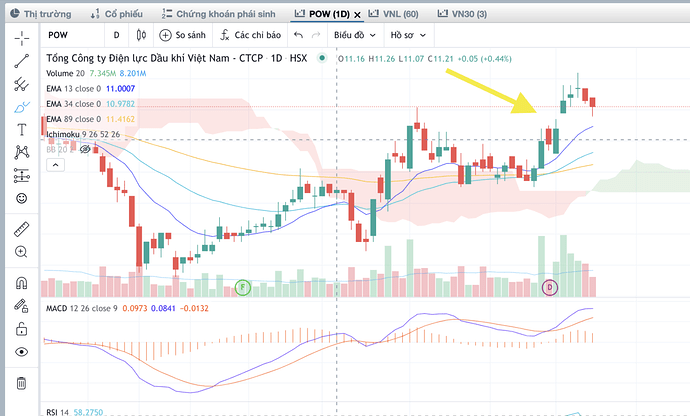Click the POW symbol search field

tap(73, 35)
